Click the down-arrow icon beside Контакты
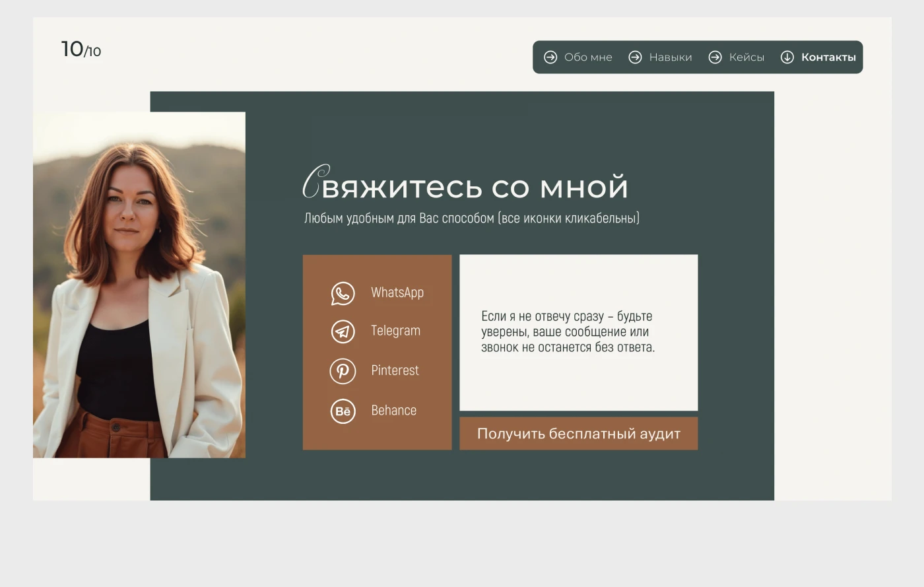The width and height of the screenshot is (924, 587). click(787, 57)
